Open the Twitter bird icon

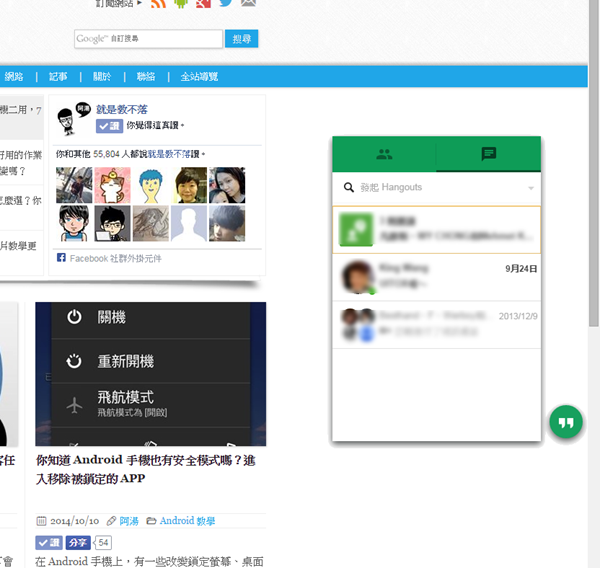pos(226,3)
